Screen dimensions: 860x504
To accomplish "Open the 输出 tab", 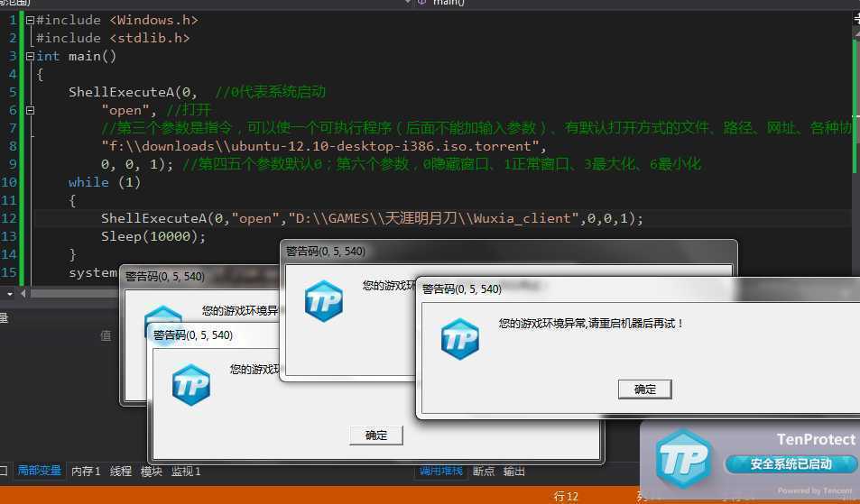I will click(513, 472).
